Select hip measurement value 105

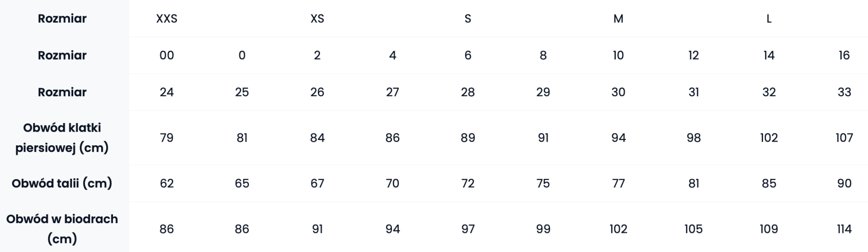[x=693, y=229]
